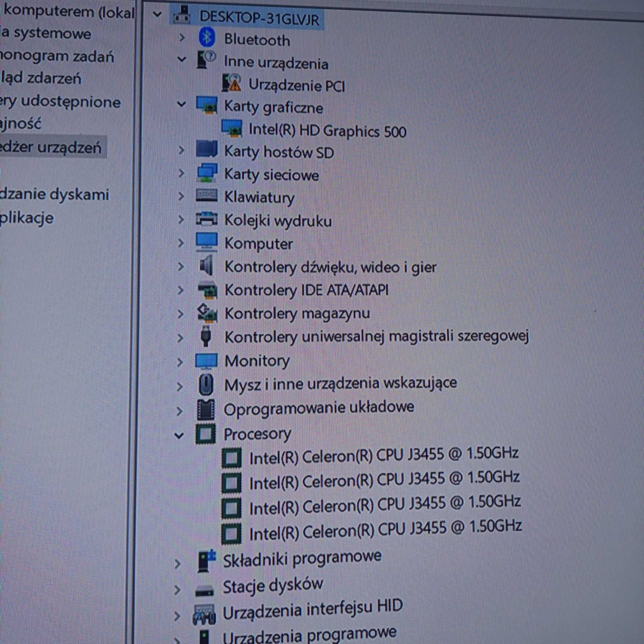Click the Stacje dysków drive icon
644x644 pixels.
[204, 591]
